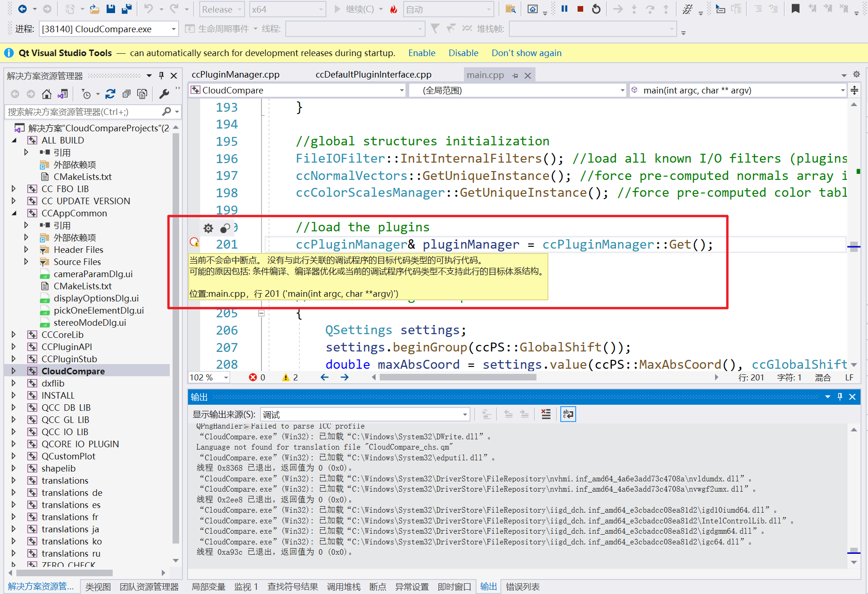
Task: Sync with active document using blue arrows
Action: pyautogui.click(x=110, y=94)
